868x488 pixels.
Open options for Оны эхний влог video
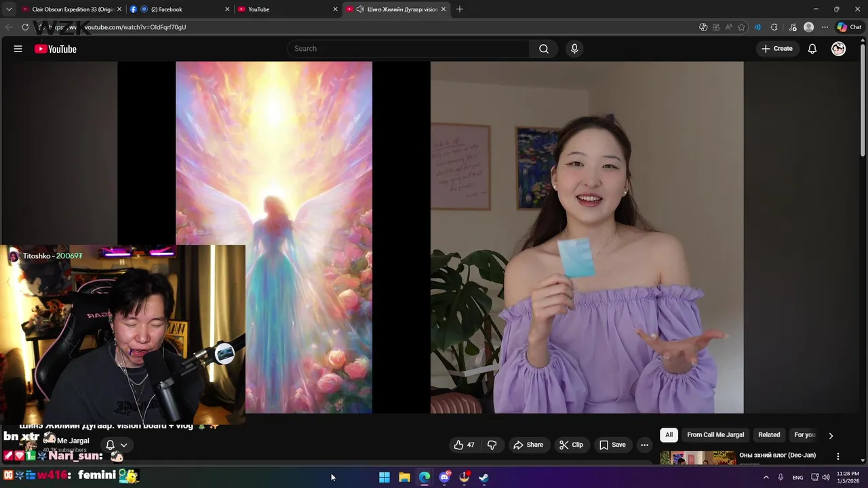pyautogui.click(x=838, y=456)
